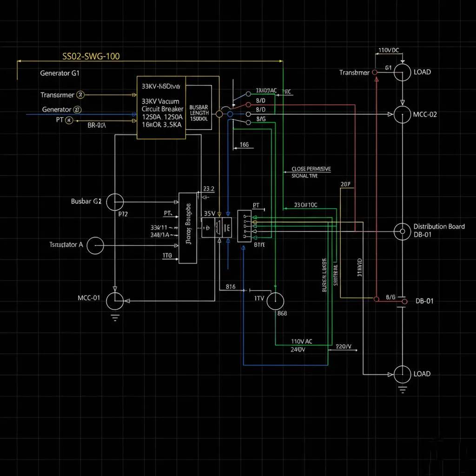Select the 33KV Vacuum Circuit Breaker block
The height and width of the screenshot is (476, 476).
161,107
